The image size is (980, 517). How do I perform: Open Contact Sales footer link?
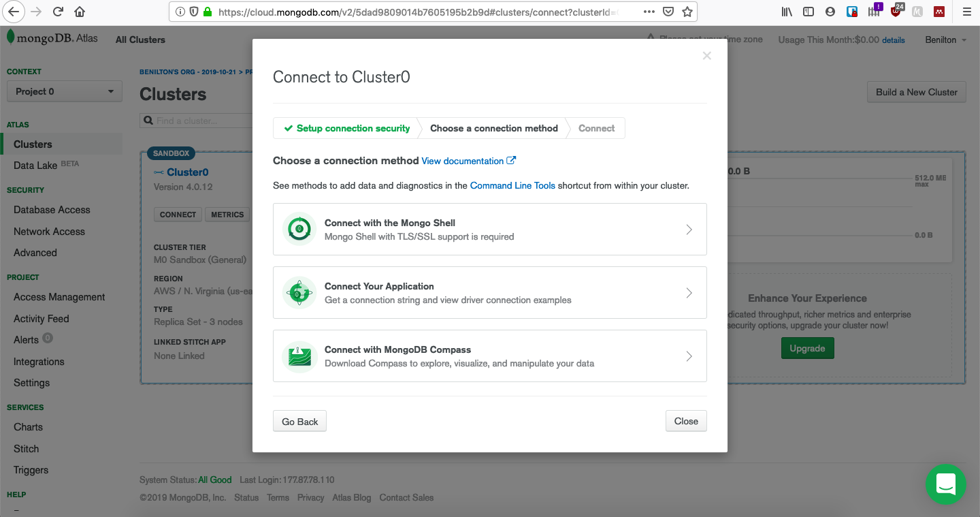(x=406, y=498)
